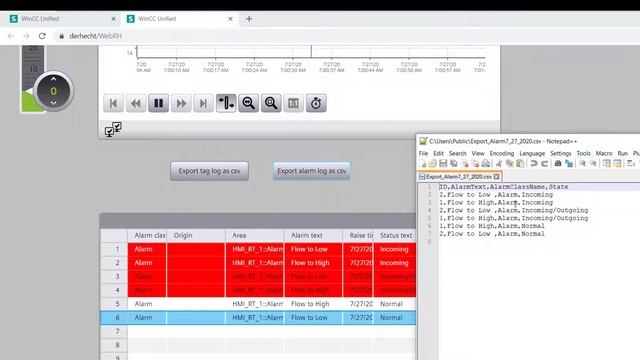This screenshot has height=360, width=640.
Task: Open the time range stopwatch icon
Action: click(x=316, y=103)
